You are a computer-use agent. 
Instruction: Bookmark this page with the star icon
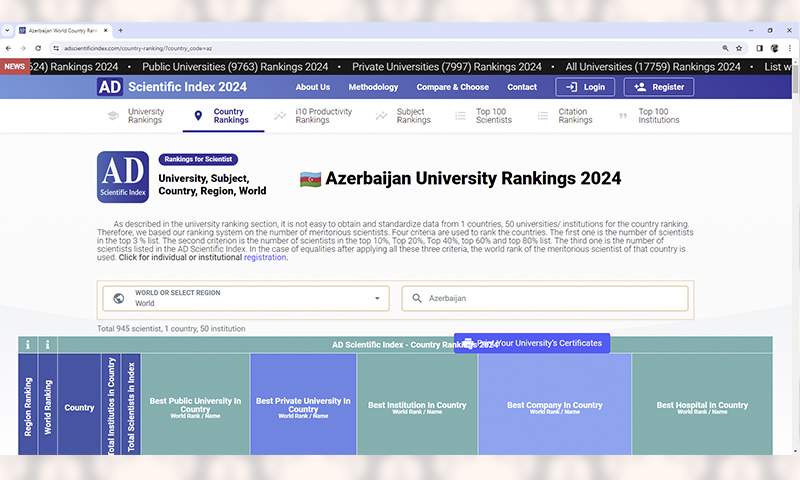point(739,48)
